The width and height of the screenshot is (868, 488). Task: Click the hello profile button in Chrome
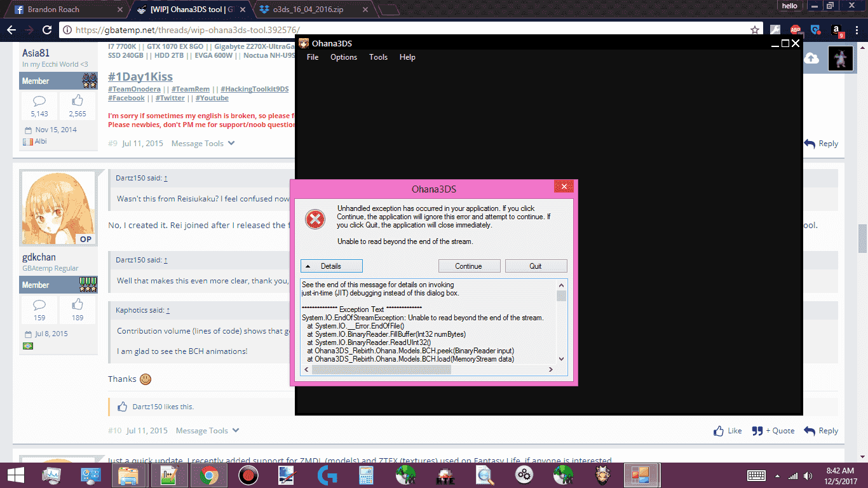pos(789,6)
